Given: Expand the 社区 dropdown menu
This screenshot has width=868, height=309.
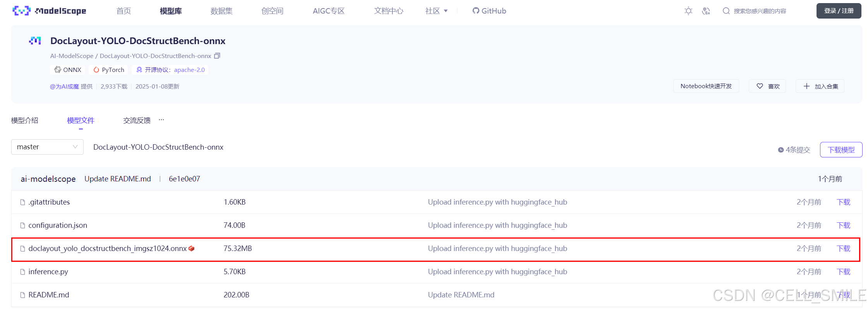Looking at the screenshot, I should pyautogui.click(x=436, y=11).
